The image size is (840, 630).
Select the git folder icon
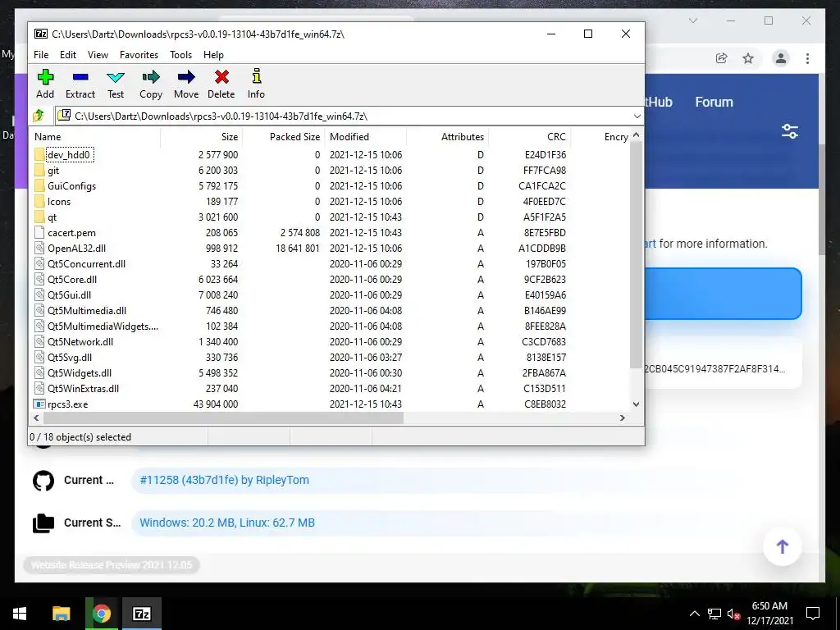pos(39,171)
